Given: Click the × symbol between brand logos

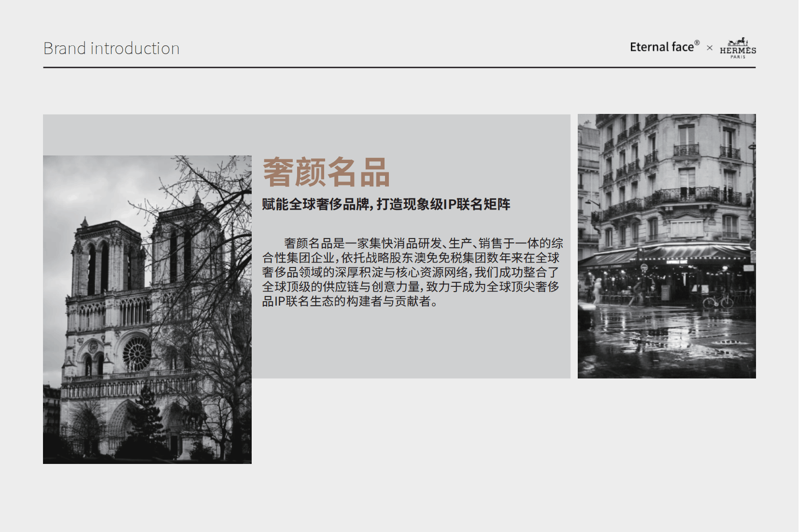Looking at the screenshot, I should (709, 48).
